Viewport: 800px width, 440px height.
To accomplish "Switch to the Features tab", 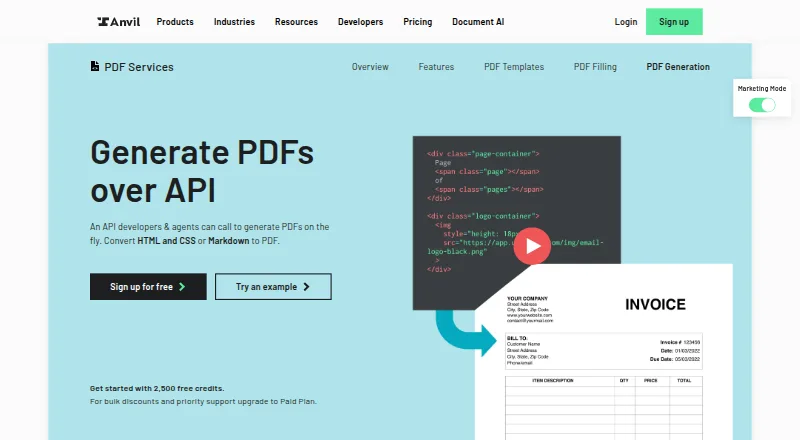I will (436, 66).
